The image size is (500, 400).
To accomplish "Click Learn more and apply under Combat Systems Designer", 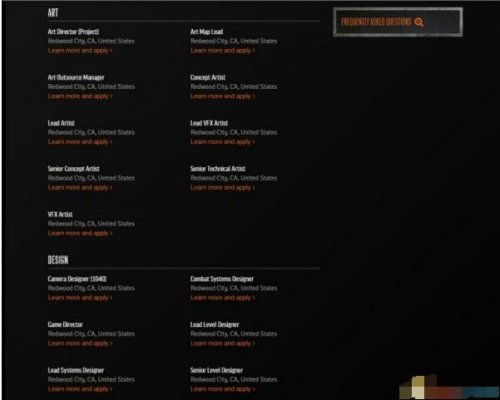I will [223, 298].
